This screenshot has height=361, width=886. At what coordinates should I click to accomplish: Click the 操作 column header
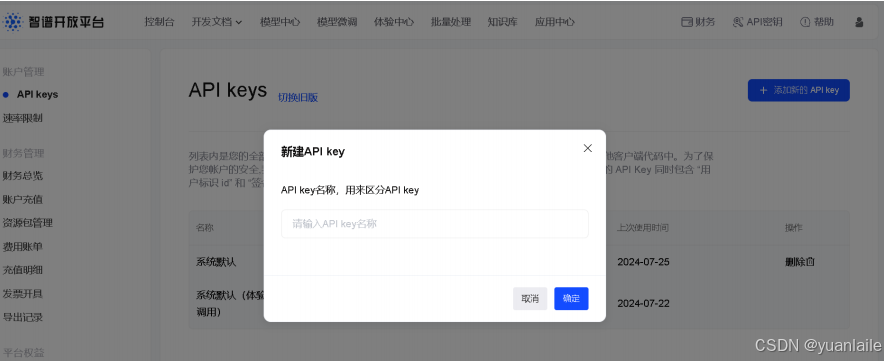point(793,228)
